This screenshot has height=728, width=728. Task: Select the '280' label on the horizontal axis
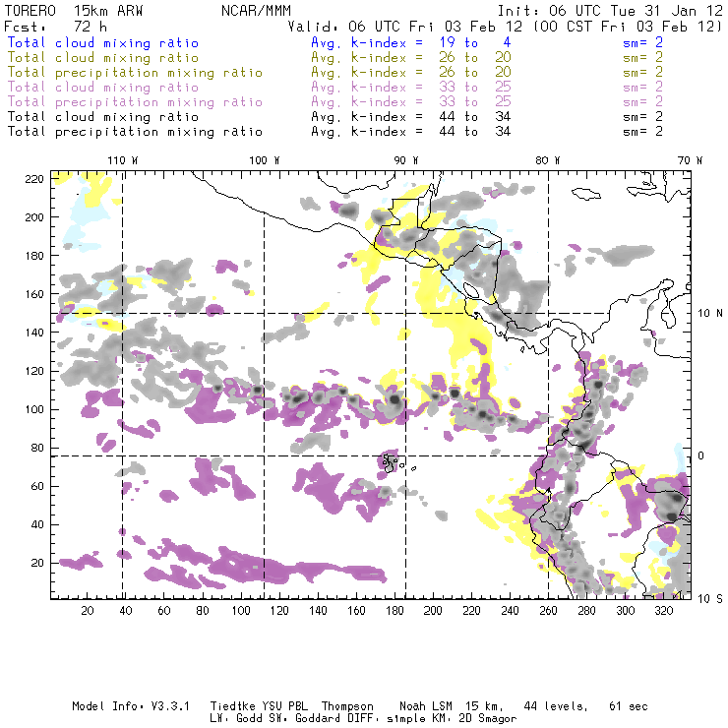(x=587, y=611)
